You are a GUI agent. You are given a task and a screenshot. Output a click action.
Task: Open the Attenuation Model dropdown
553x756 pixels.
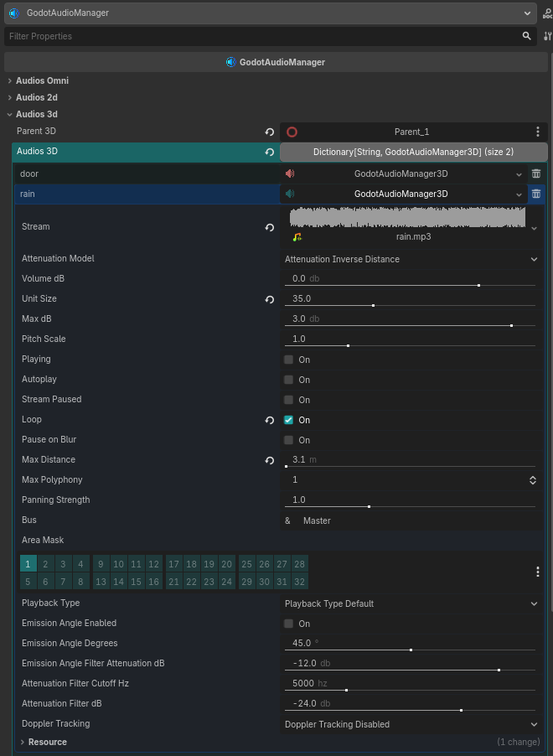(x=411, y=259)
